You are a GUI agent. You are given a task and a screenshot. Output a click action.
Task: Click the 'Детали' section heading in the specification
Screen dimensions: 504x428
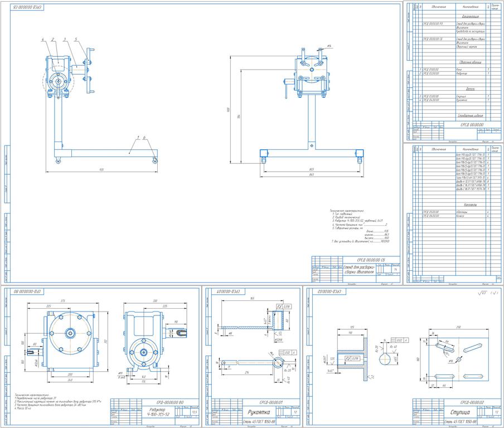(471, 89)
